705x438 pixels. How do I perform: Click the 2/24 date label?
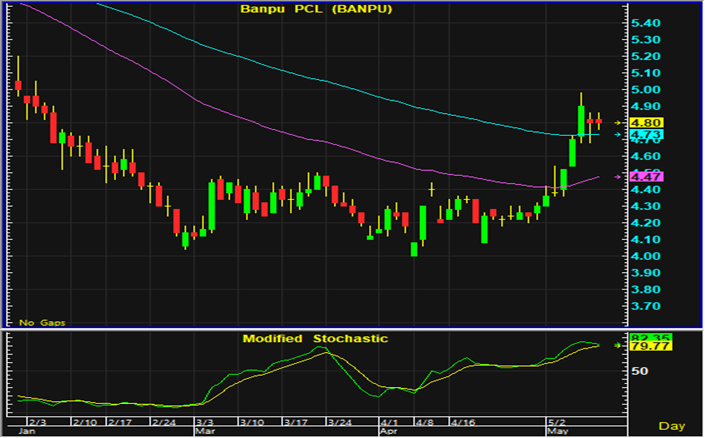[x=164, y=422]
